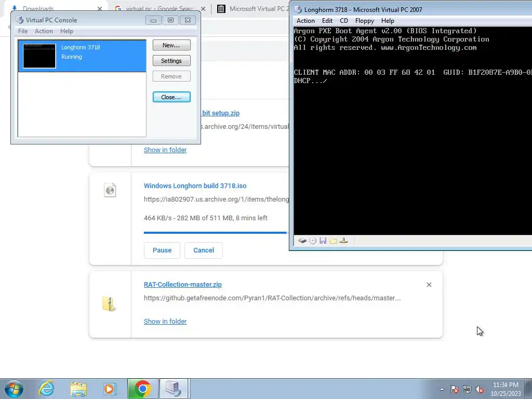Cancel the Windows Longhorn ISO download
Viewport: 532px width, 399px height.
(x=204, y=250)
